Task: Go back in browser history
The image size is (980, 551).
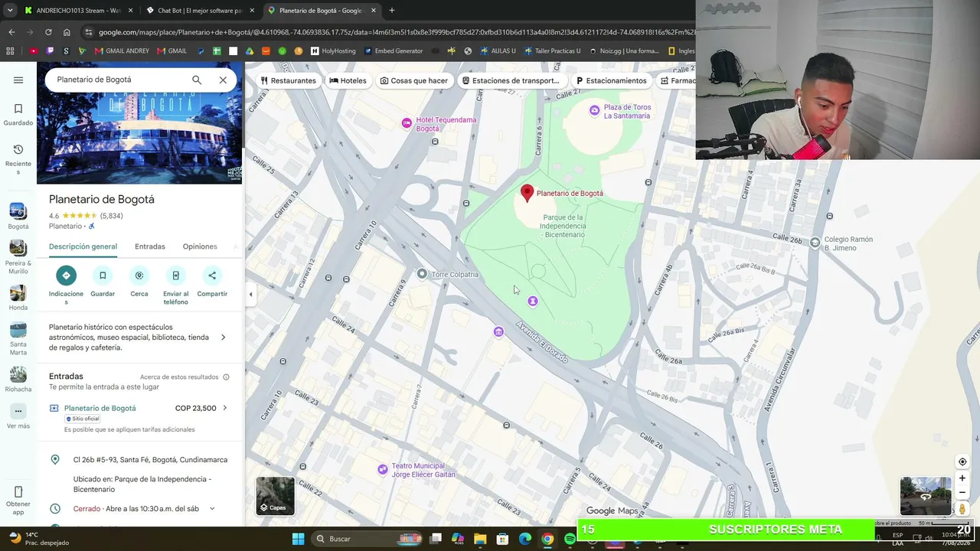Action: click(x=11, y=32)
